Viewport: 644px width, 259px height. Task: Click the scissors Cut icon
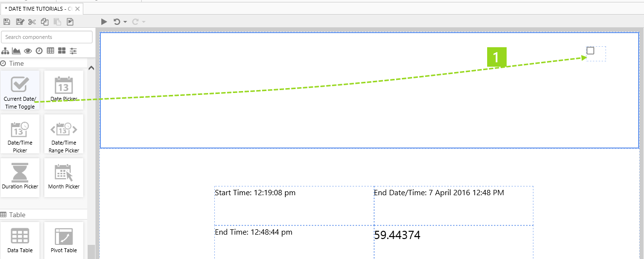(x=32, y=22)
